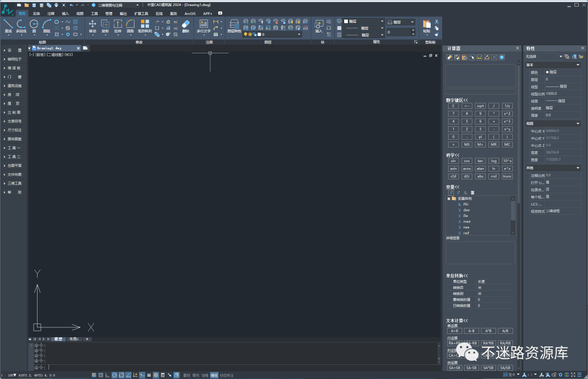Click the scissors cut icon in 剪贴板 panel
This screenshot has height=379, width=588.
[437, 22]
